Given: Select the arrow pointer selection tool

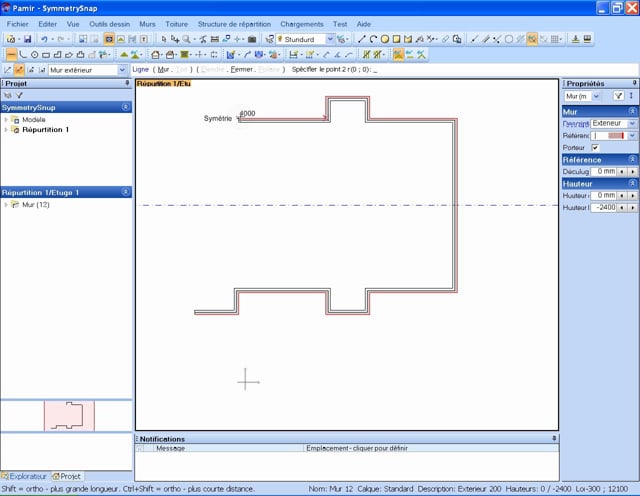Looking at the screenshot, I should pos(164,39).
